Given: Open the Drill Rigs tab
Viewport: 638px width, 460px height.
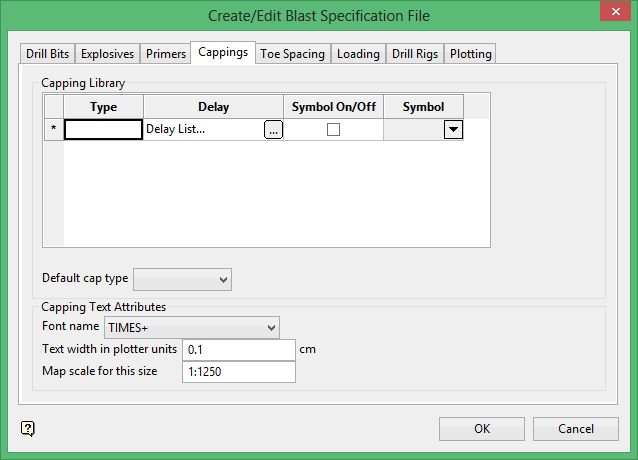Looking at the screenshot, I should (415, 54).
